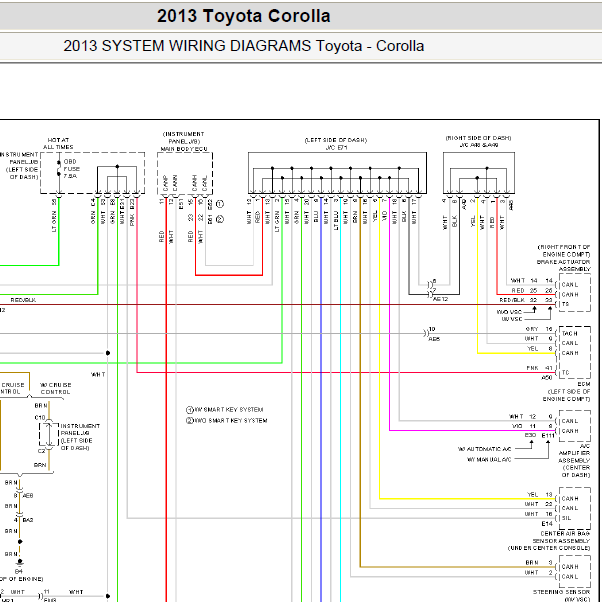Viewport: 602px width, 602px height.
Task: Click the "BRAKE ACTUATOR ASSEMBLY" label
Action: pyautogui.click(x=563, y=266)
